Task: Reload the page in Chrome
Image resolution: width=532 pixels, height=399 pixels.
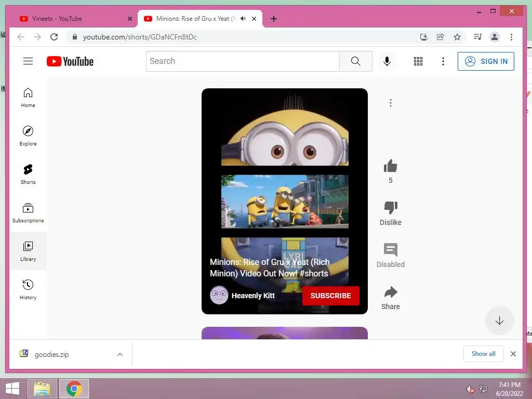Action: (54, 37)
